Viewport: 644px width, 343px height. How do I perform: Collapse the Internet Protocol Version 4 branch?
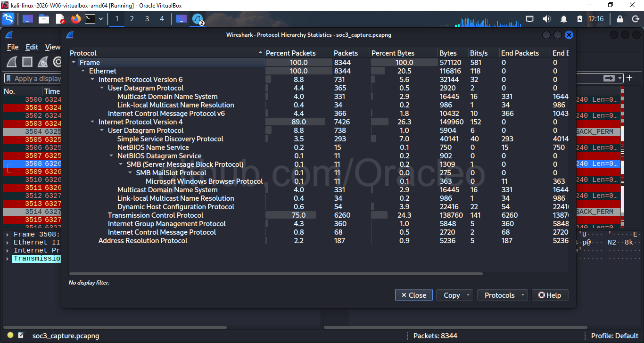tap(92, 122)
